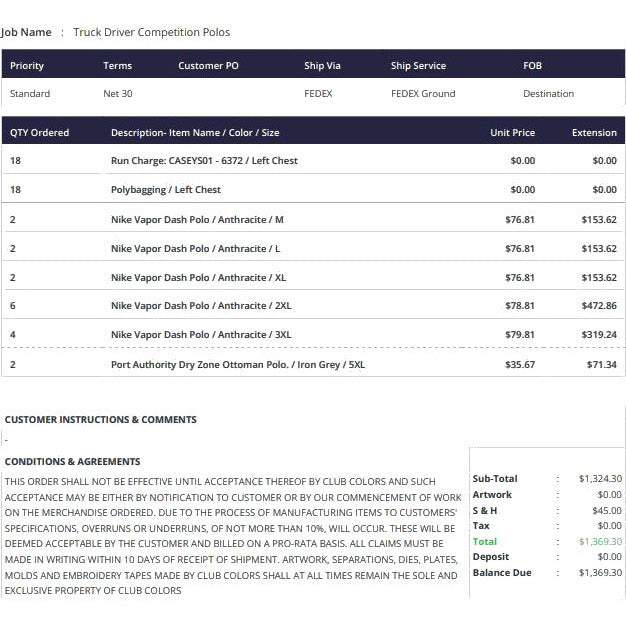Click the Polybagging / Left Chest row

pos(313,190)
